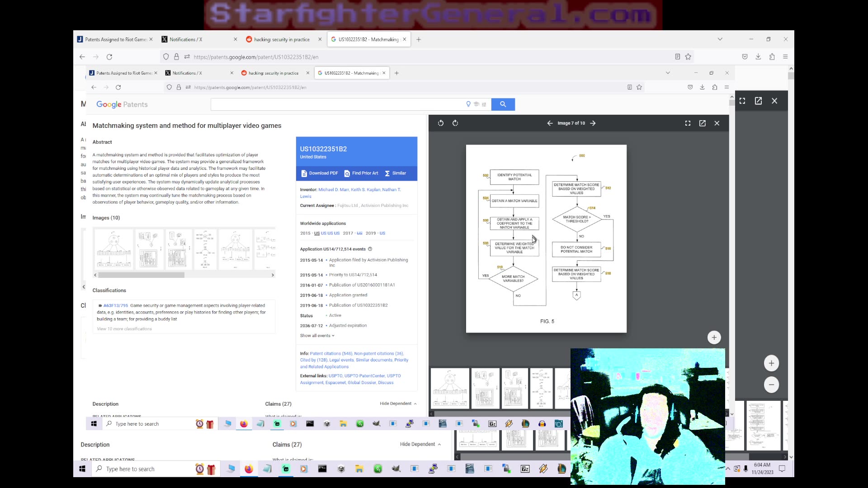Expand View 10 more classifications

tap(124, 329)
